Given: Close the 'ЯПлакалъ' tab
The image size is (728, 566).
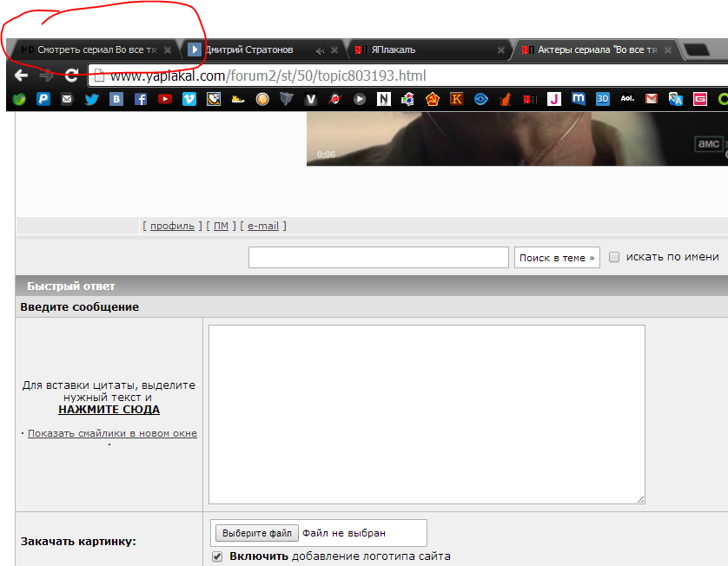Looking at the screenshot, I should [x=501, y=50].
